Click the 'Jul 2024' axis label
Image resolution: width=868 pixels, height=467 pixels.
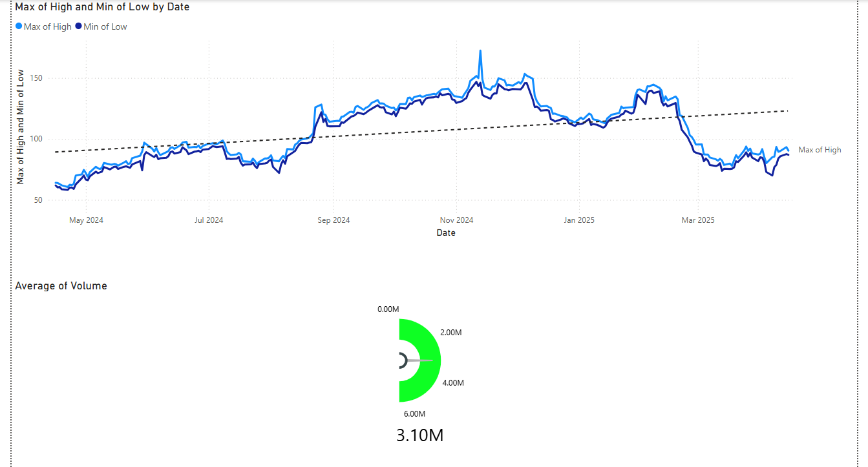click(209, 220)
